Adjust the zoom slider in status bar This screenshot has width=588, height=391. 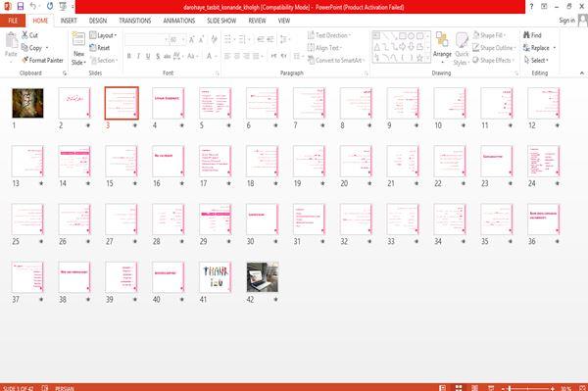click(x=528, y=388)
